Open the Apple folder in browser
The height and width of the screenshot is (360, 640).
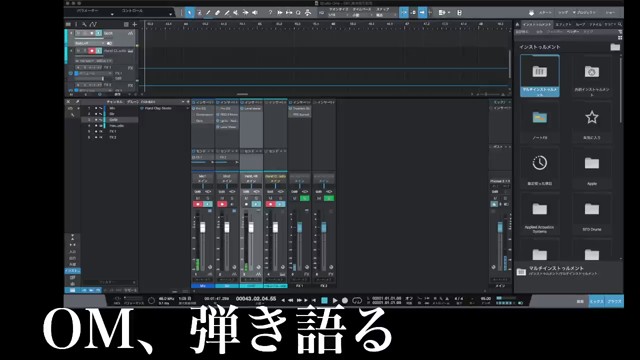pyautogui.click(x=591, y=167)
